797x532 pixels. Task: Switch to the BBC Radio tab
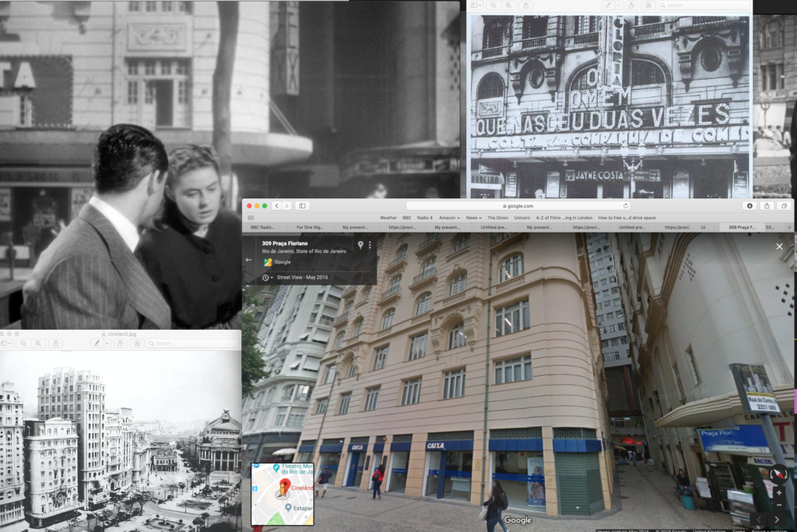pyautogui.click(x=262, y=227)
